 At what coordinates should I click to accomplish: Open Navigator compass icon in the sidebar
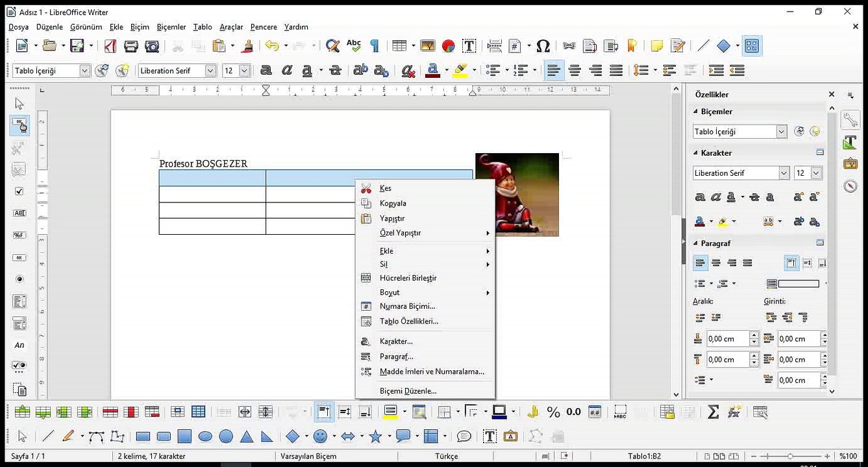click(850, 186)
